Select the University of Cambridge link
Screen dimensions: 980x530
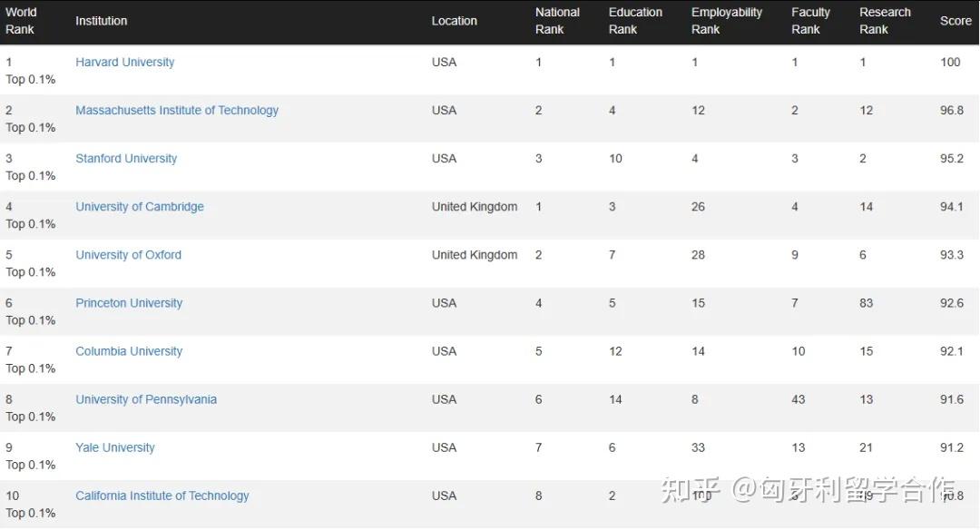tap(140, 207)
